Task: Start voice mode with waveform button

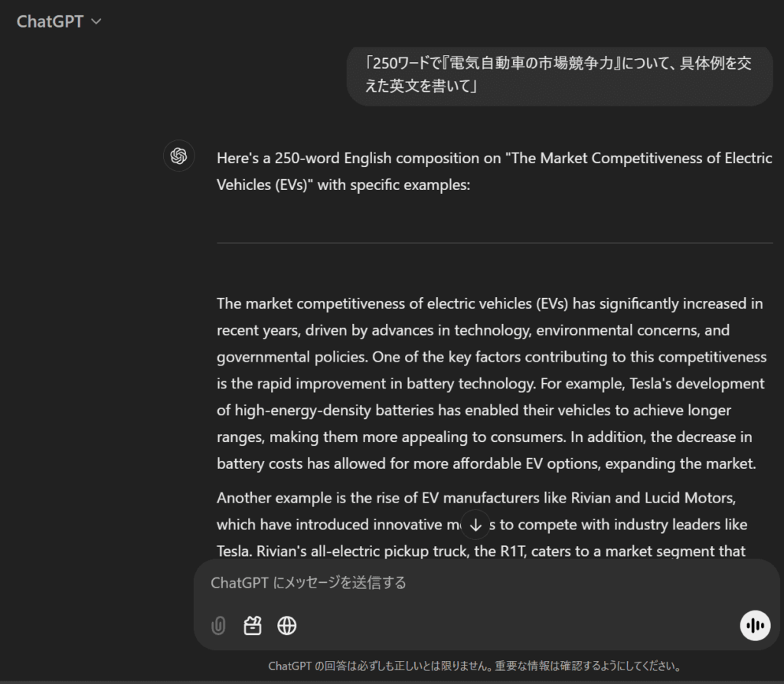Action: pyautogui.click(x=755, y=626)
